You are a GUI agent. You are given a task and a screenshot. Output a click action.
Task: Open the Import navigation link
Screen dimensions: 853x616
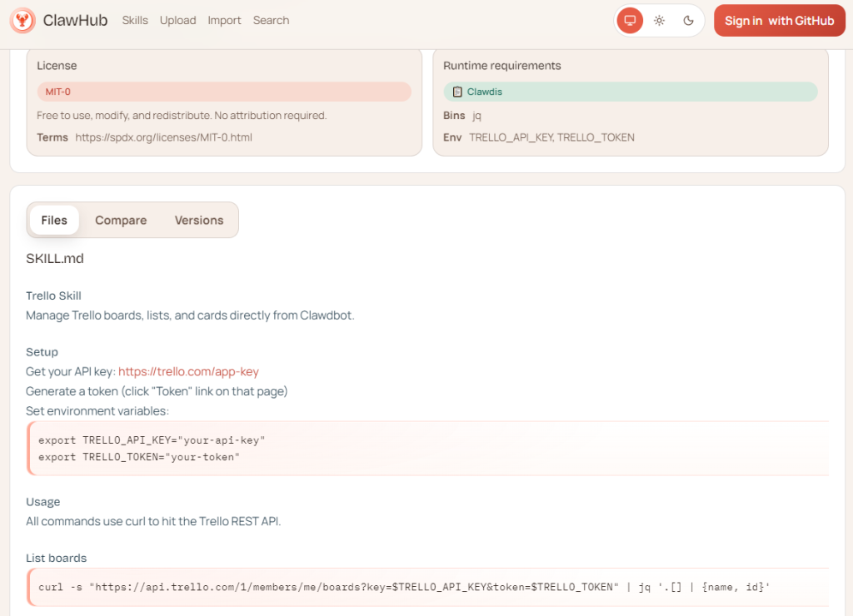[224, 21]
